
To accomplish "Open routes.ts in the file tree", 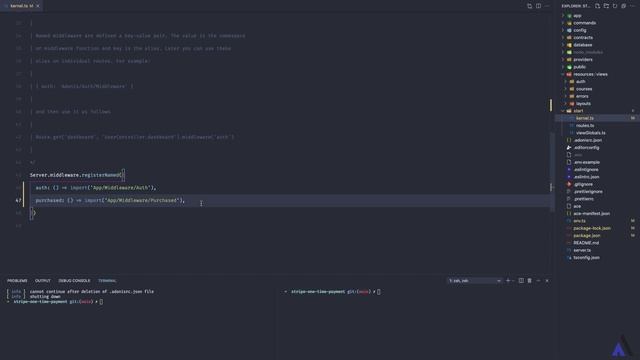I will (585, 126).
